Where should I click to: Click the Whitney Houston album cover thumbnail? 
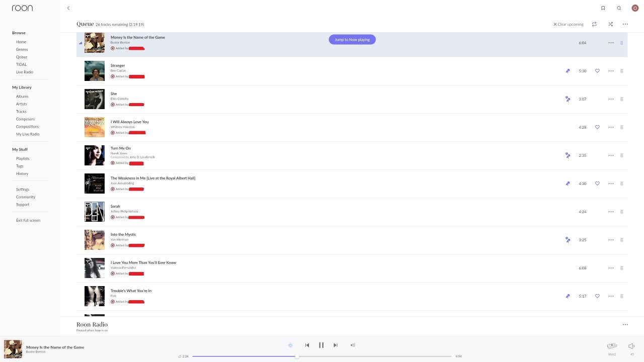(95, 127)
